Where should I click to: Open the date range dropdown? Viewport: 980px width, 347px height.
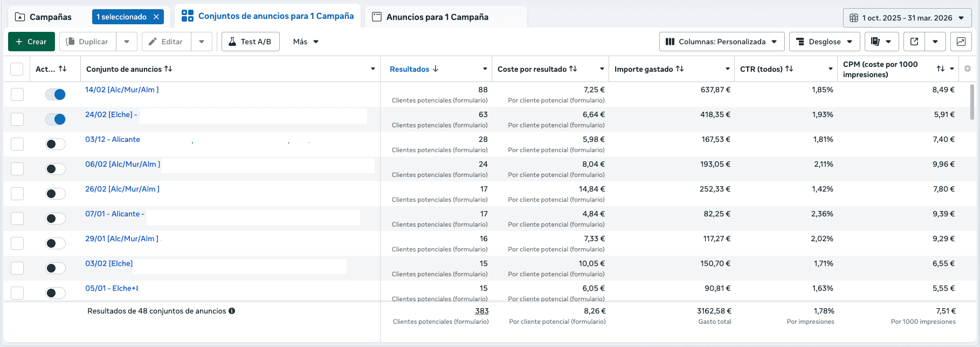[x=907, y=18]
